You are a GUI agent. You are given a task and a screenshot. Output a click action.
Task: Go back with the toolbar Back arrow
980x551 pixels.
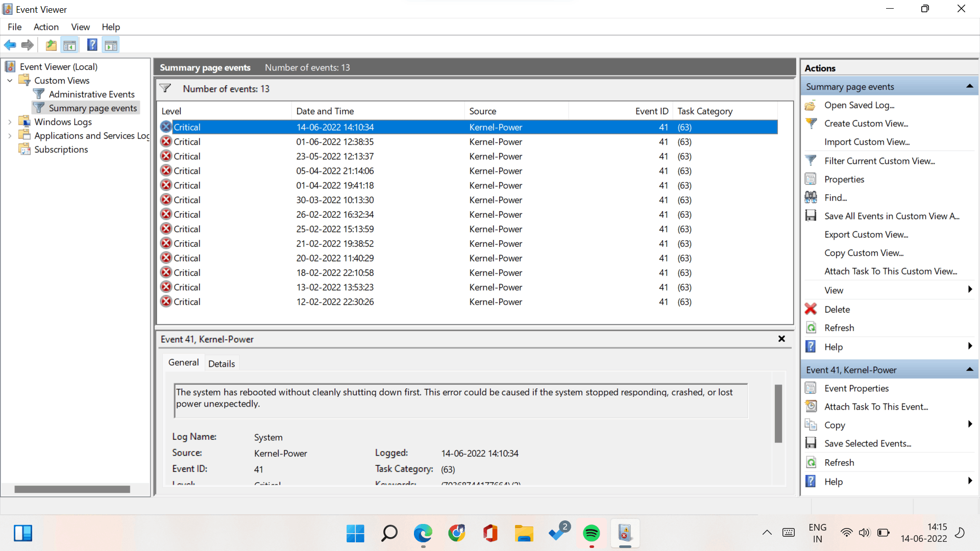pos(10,45)
